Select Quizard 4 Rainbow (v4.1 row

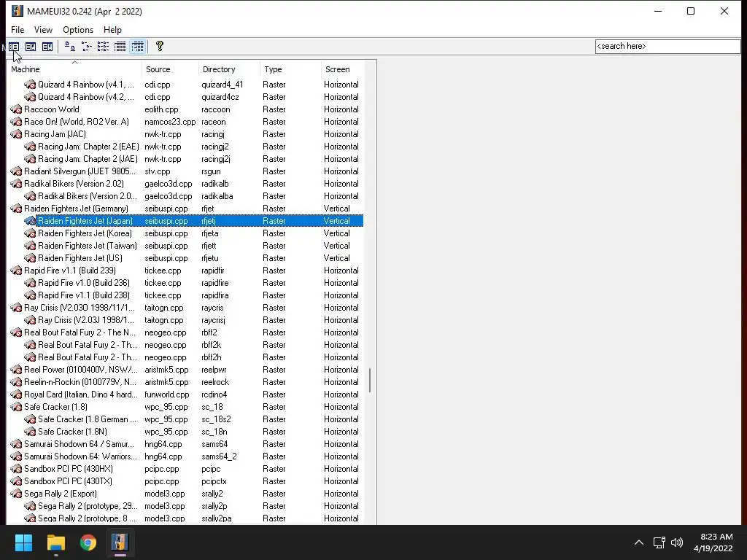(x=185, y=85)
